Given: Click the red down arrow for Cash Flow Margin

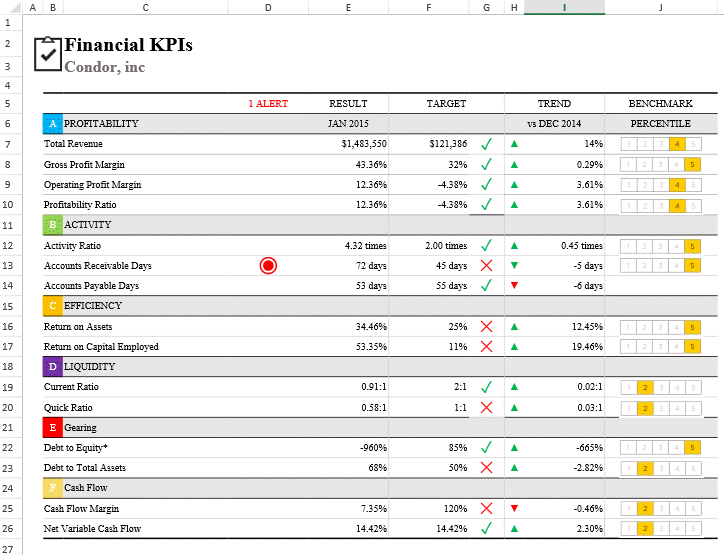Looking at the screenshot, I should (514, 508).
